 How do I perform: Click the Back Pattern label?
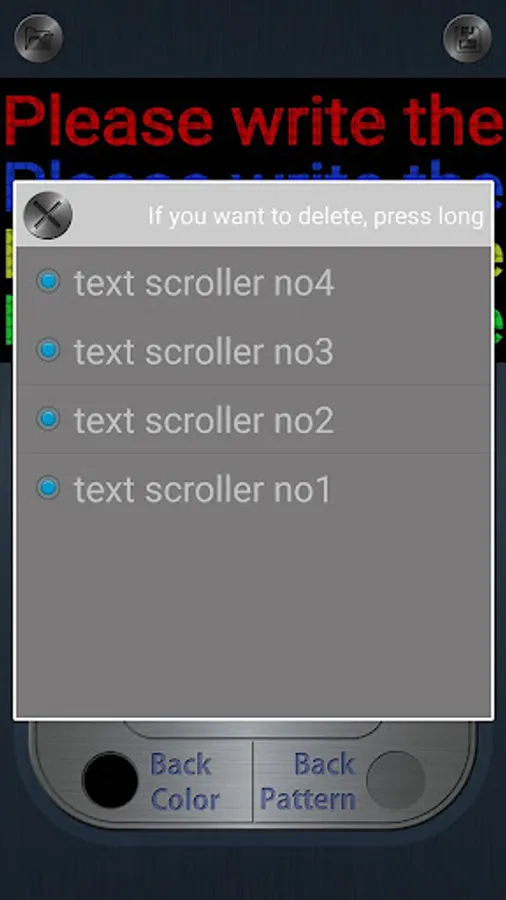pos(308,782)
